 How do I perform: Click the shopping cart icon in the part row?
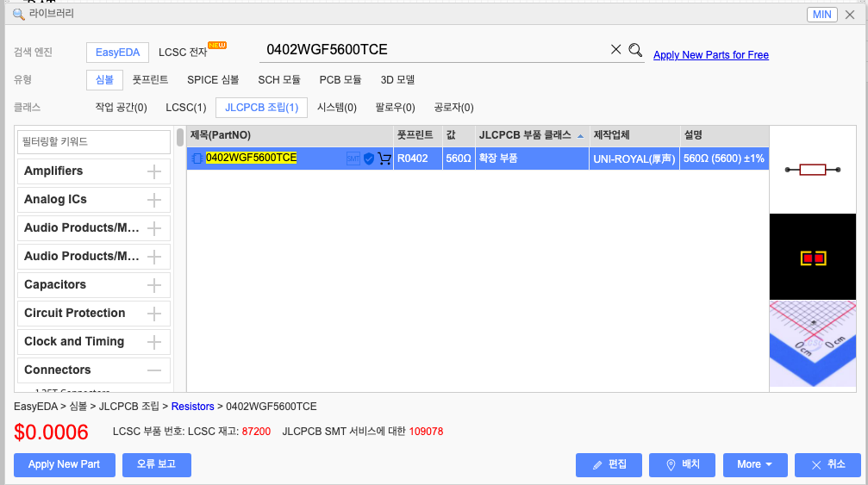click(x=384, y=159)
